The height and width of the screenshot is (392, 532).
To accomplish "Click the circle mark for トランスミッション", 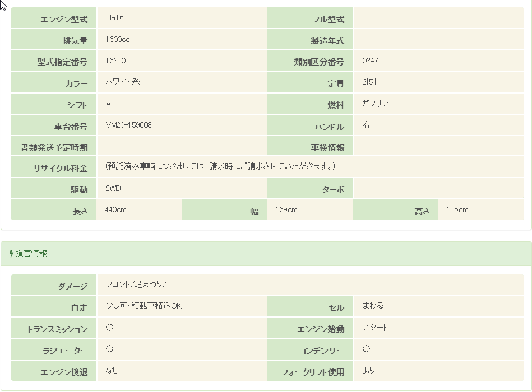I will [109, 328].
